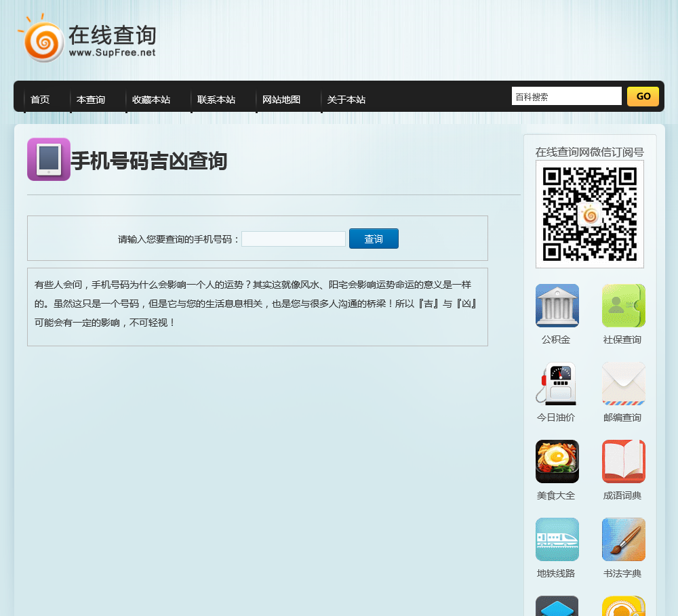Click the www.SupFree.net URL text
Viewport: 678px width, 616px height.
coord(112,53)
